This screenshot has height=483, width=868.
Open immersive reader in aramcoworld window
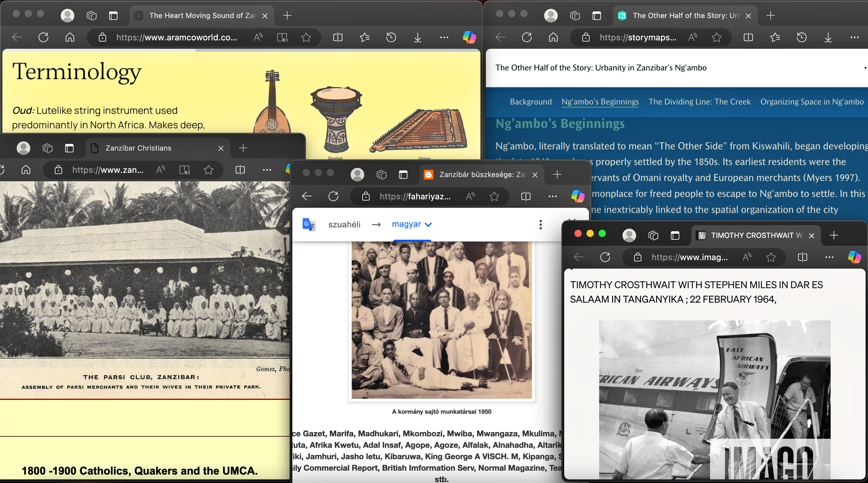(x=282, y=37)
